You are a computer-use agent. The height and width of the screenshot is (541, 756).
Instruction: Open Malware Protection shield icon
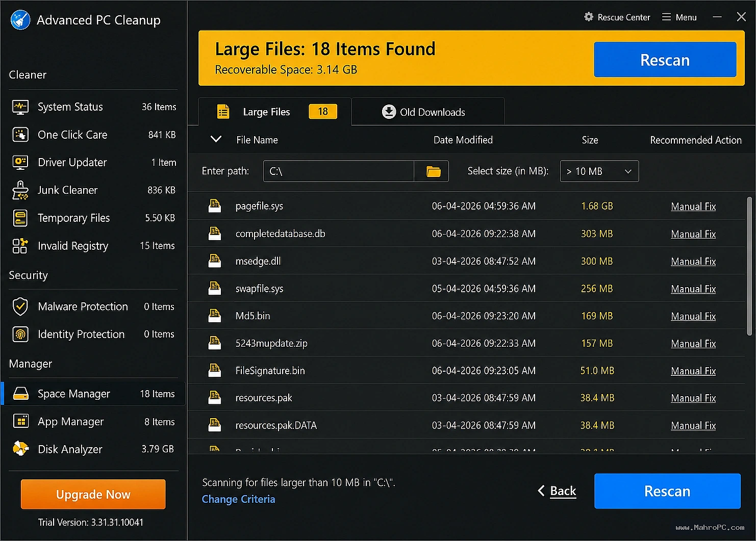pyautogui.click(x=20, y=306)
